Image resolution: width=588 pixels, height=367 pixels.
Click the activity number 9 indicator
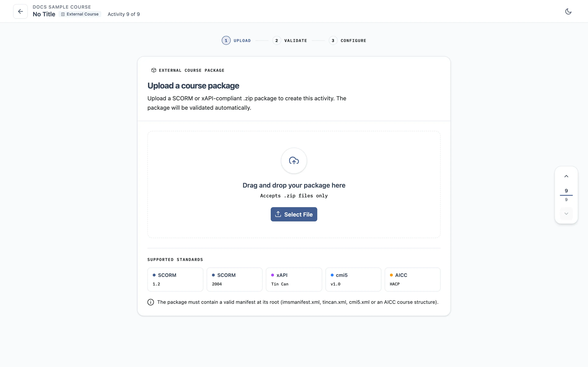566,191
